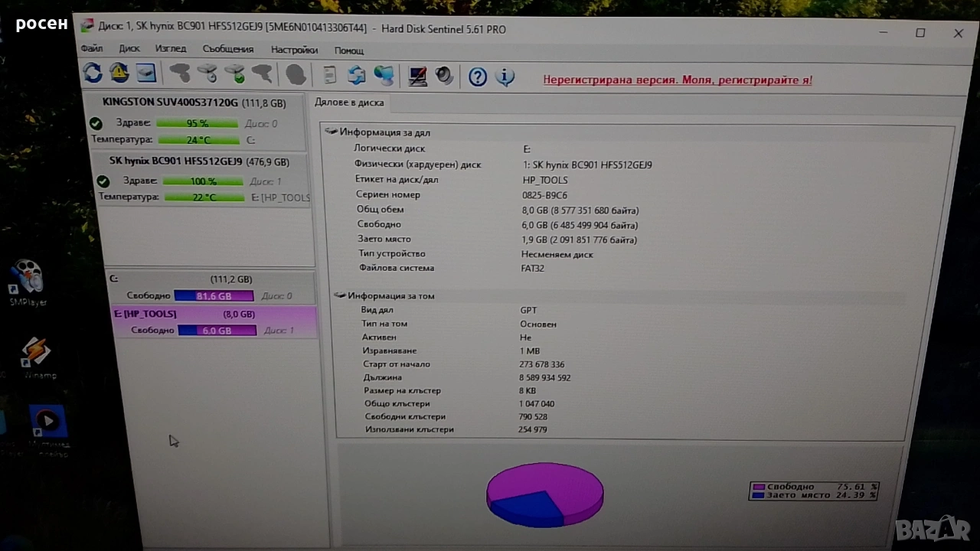
Task: Open the 'Диск' menu
Action: [x=129, y=48]
